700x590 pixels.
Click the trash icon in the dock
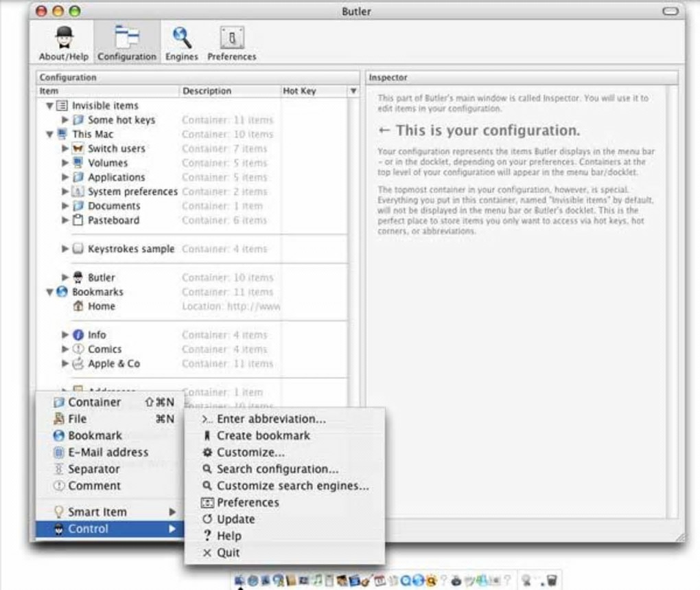552,580
